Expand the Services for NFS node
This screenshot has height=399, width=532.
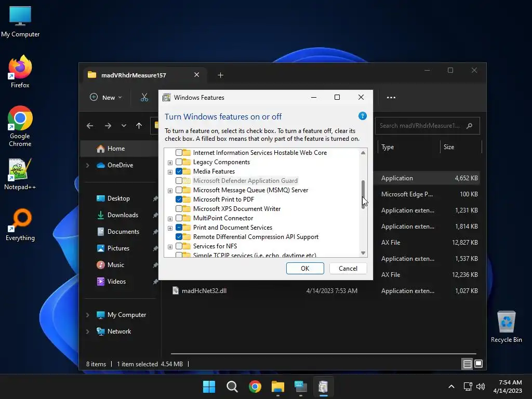tap(170, 247)
